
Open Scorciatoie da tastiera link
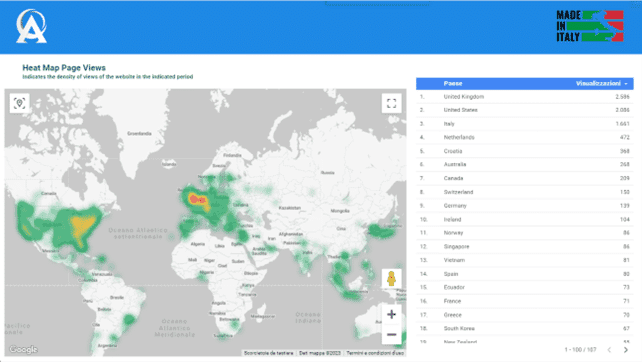click(269, 353)
